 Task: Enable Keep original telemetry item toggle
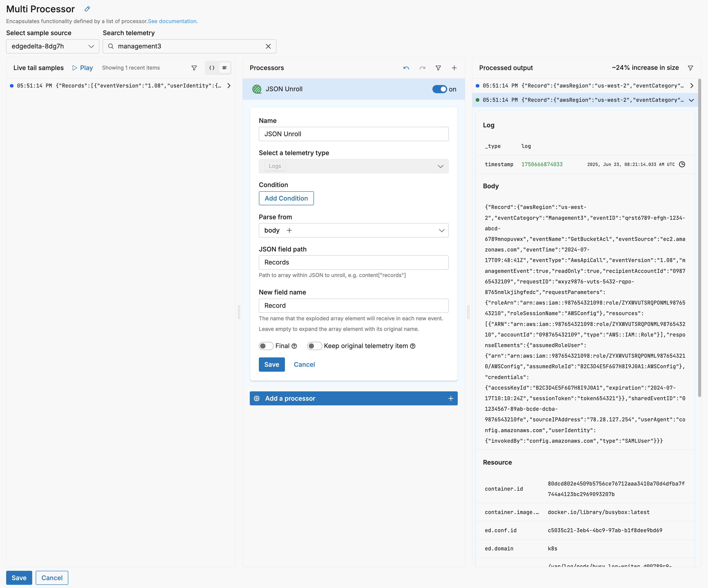(x=315, y=346)
